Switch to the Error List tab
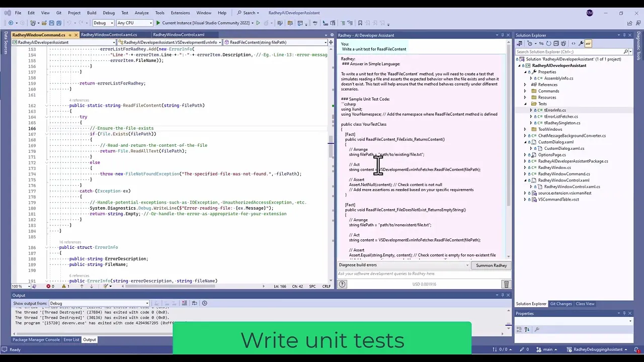Image resolution: width=644 pixels, height=362 pixels. 71,340
